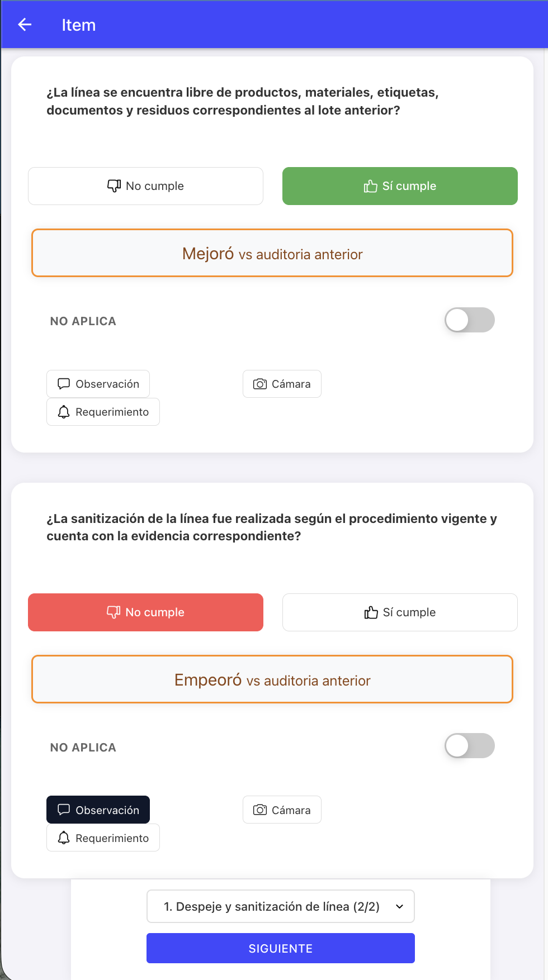Open the Despeje y sanitización section dropdown

[x=281, y=906]
